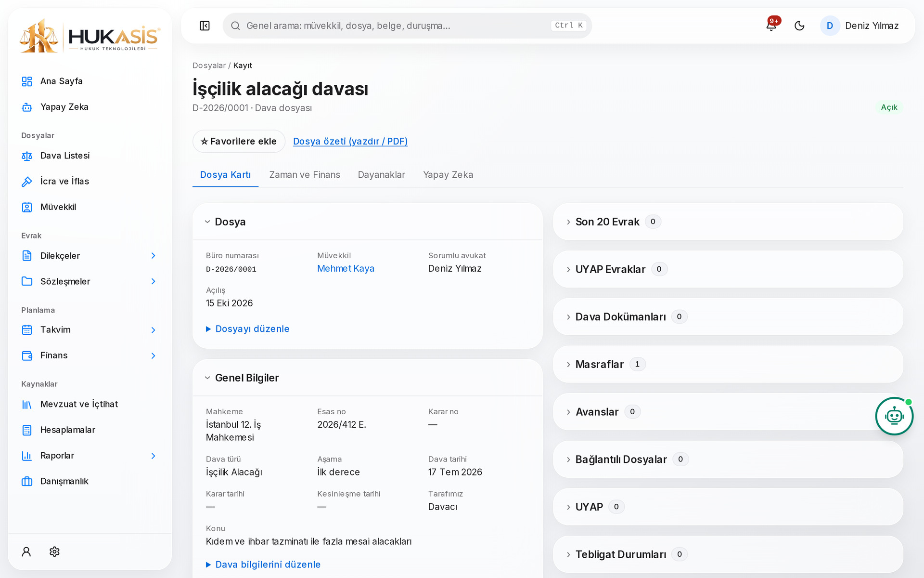Screen dimensions: 924x578
Task: Toggle dark mode moon icon
Action: (x=799, y=26)
